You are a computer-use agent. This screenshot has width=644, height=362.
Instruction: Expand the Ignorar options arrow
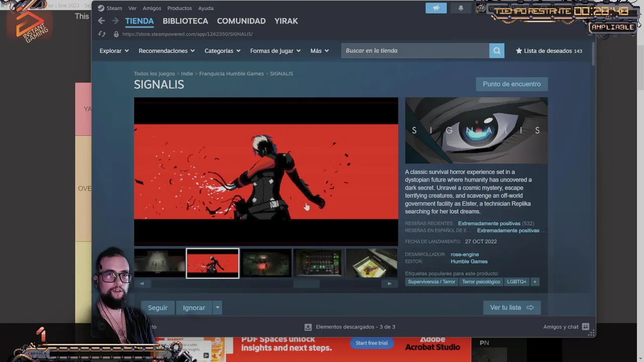tap(217, 308)
